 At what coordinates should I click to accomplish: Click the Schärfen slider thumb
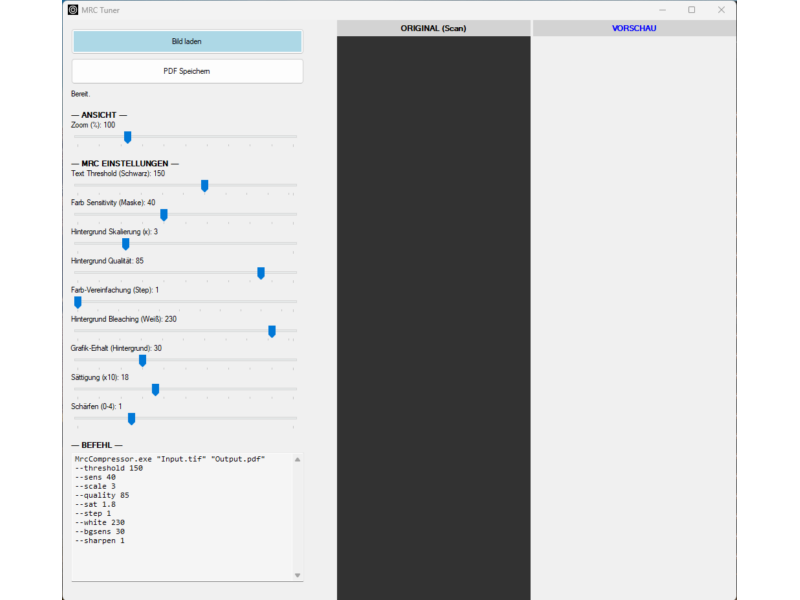click(x=131, y=418)
